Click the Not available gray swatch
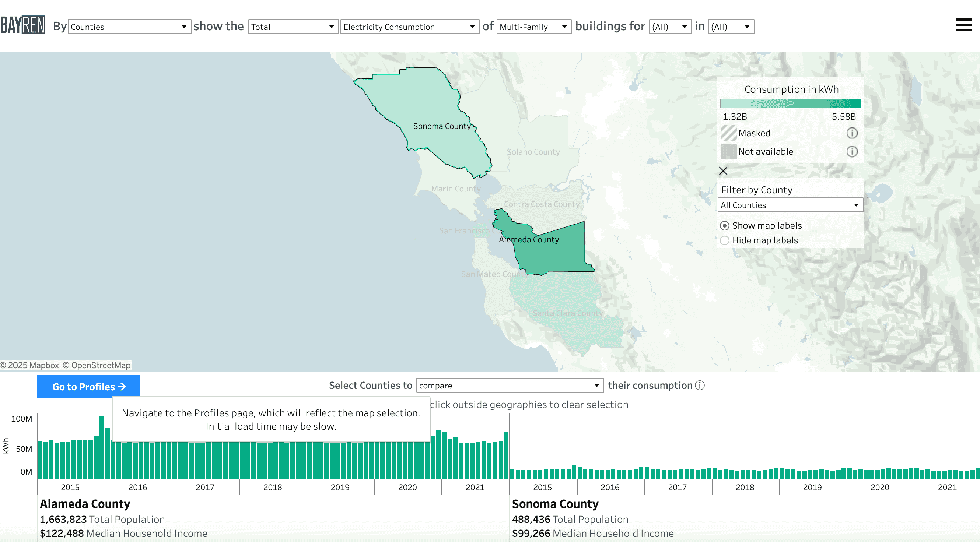980x542 pixels. [x=729, y=152]
